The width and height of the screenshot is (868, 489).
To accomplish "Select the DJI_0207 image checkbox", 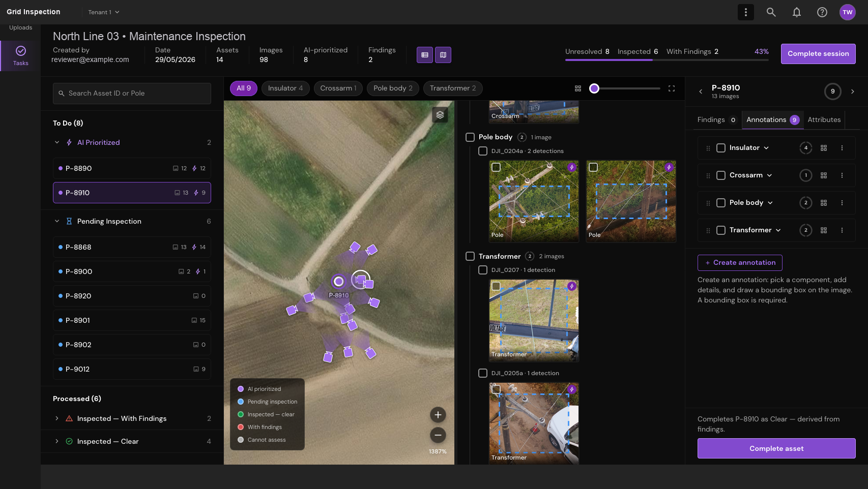I will 483,270.
